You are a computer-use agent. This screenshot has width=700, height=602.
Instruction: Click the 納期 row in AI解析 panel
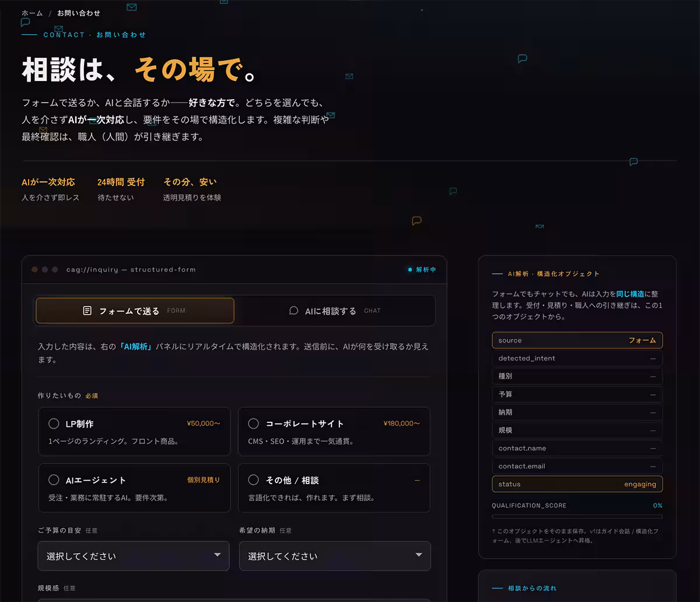tap(577, 412)
